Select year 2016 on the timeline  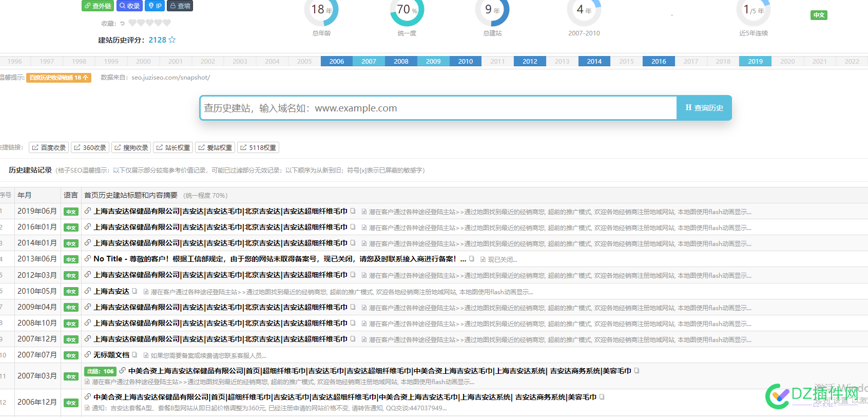659,61
